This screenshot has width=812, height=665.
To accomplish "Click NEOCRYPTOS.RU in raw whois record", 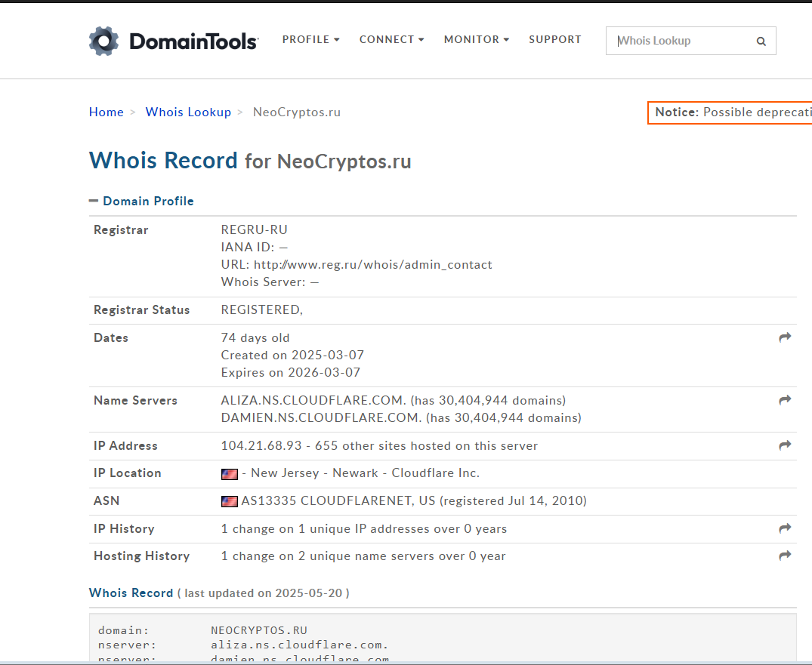I will pyautogui.click(x=259, y=630).
